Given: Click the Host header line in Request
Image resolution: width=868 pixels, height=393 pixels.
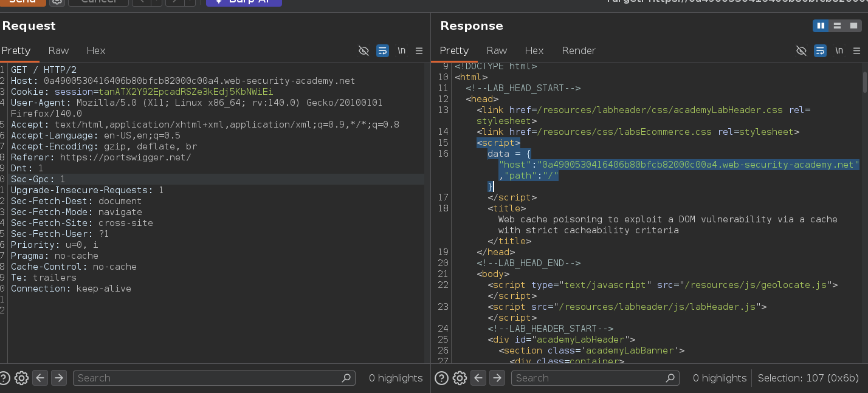Looking at the screenshot, I should [183, 81].
